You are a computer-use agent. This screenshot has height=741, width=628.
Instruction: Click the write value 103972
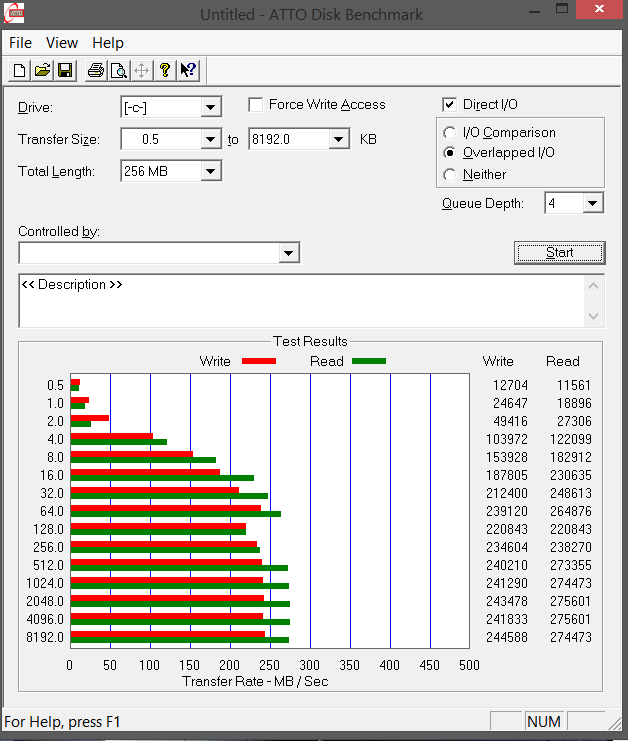click(507, 439)
